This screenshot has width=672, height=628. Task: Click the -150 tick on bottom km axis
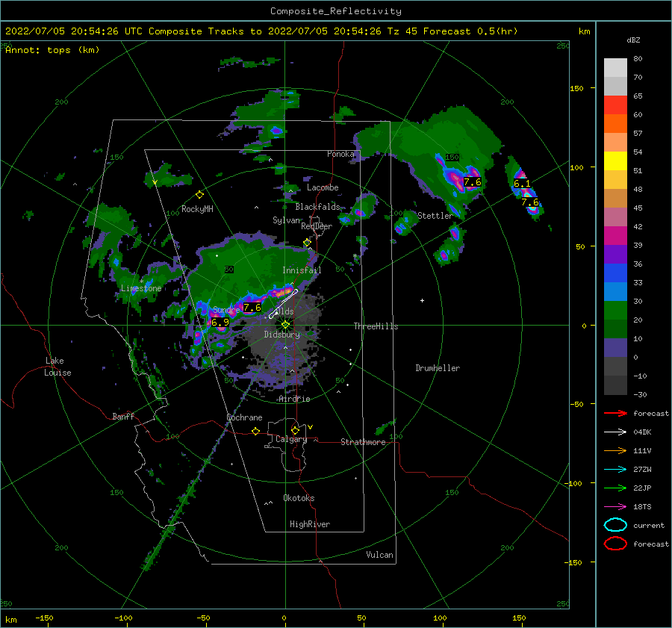44,618
